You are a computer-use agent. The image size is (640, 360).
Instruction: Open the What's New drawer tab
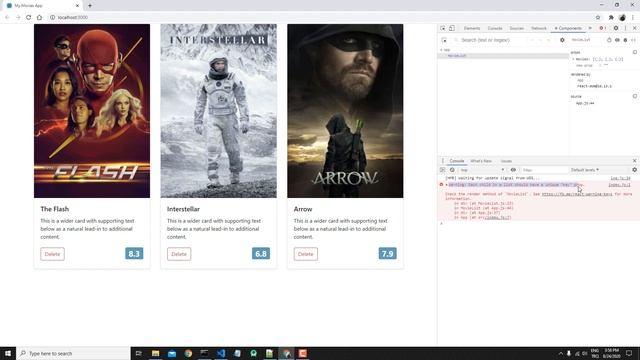tap(481, 161)
